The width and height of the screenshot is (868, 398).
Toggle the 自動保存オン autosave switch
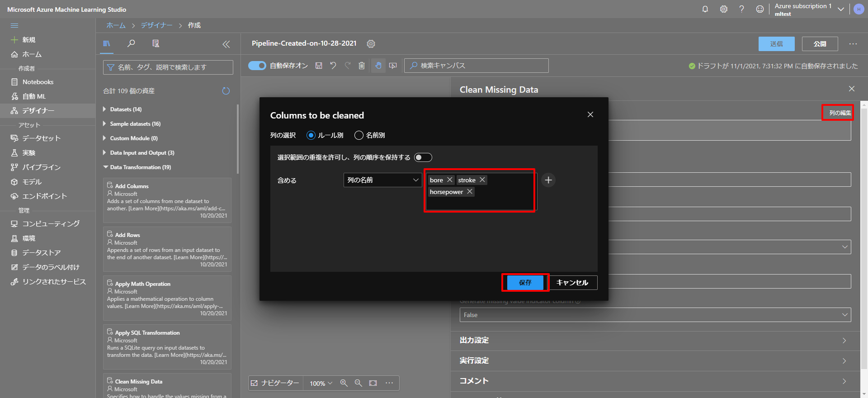(x=257, y=66)
